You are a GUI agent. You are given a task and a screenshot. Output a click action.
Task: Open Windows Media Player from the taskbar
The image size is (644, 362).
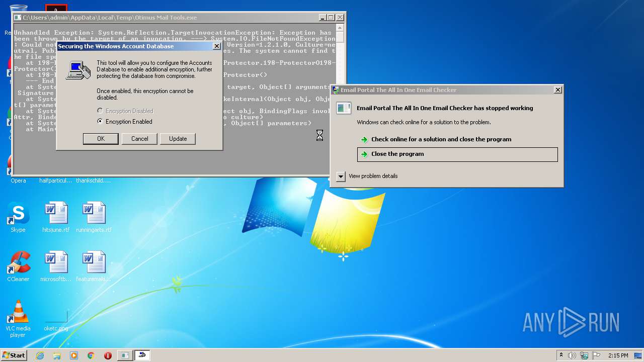(x=74, y=355)
